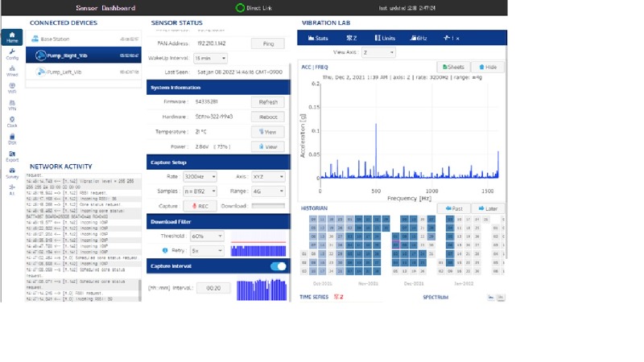The height and width of the screenshot is (362, 644).
Task: Click the PAN Address value
Action: [x=212, y=43]
